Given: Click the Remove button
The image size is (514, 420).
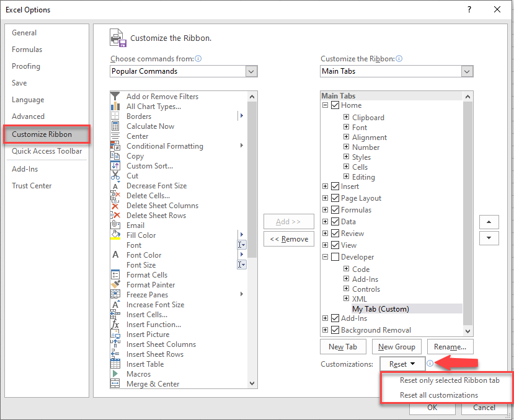Looking at the screenshot, I should (289, 239).
